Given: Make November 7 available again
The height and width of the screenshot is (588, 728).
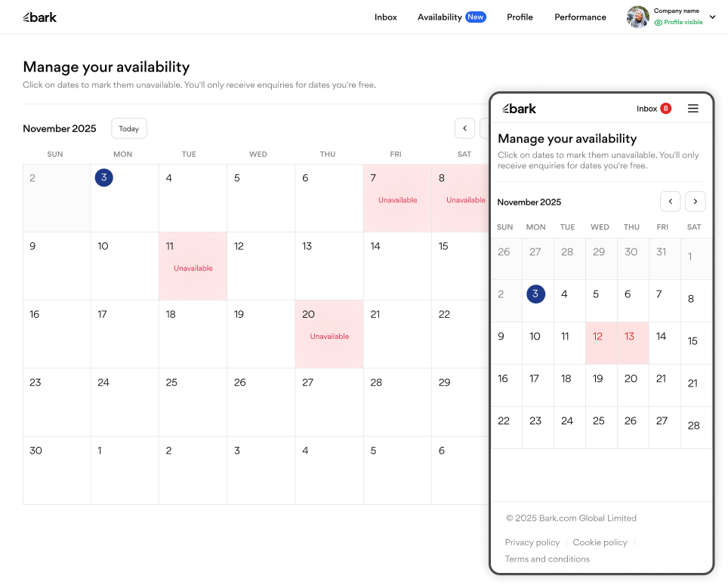Looking at the screenshot, I should pyautogui.click(x=396, y=198).
